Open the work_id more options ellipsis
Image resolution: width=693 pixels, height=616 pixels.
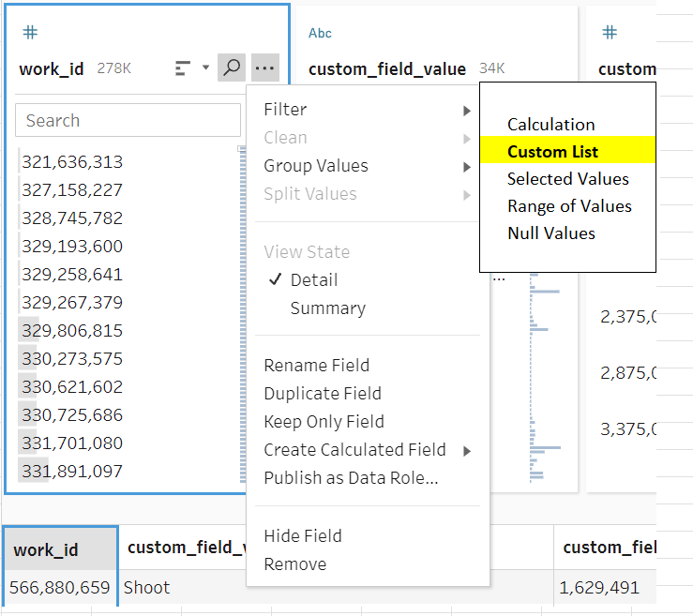point(265,68)
